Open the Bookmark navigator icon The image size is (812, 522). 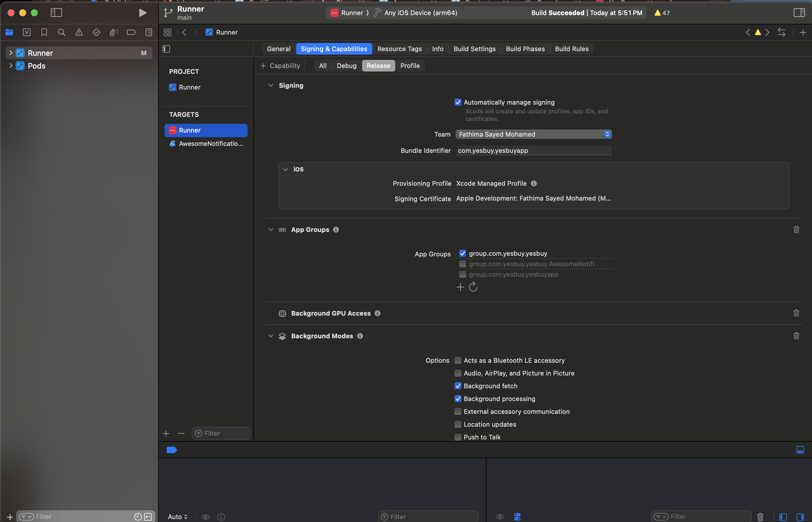(44, 33)
